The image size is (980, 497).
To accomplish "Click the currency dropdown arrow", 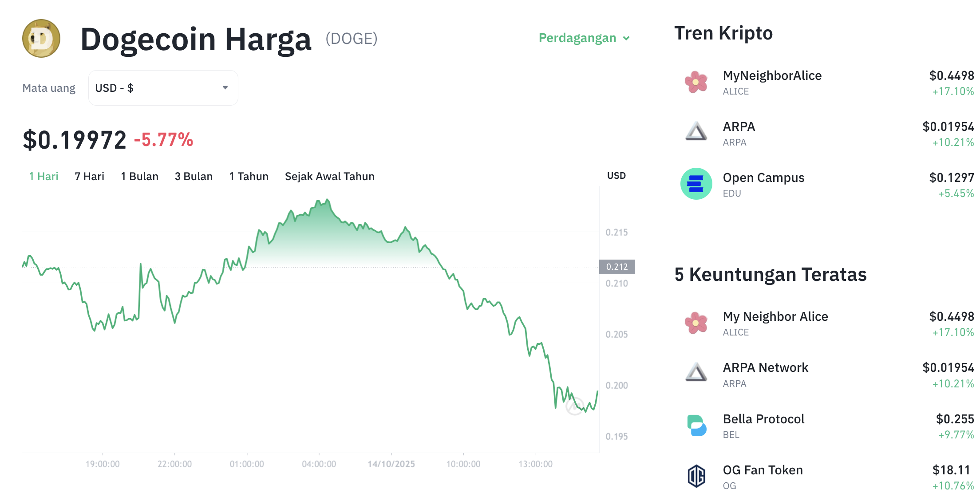I will click(225, 88).
